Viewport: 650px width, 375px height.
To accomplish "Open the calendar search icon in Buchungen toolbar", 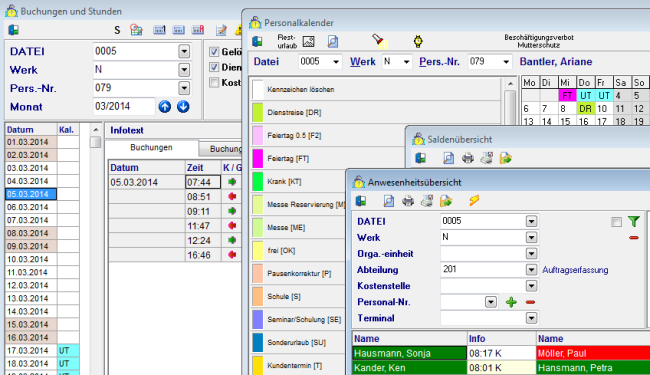I will (x=136, y=30).
